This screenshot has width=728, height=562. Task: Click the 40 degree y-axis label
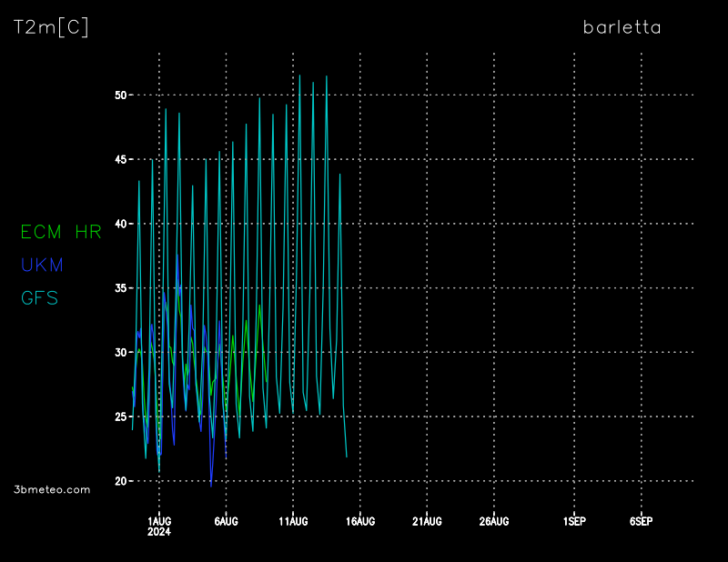[119, 224]
